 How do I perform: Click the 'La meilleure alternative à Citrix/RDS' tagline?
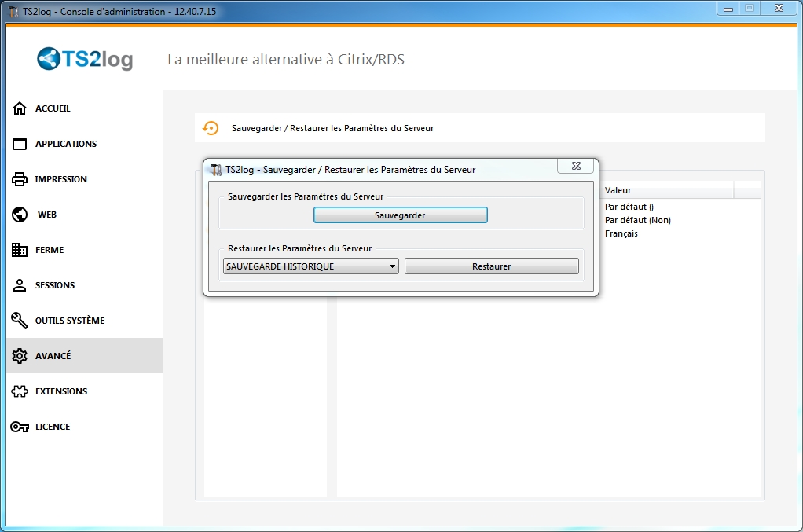(x=286, y=60)
